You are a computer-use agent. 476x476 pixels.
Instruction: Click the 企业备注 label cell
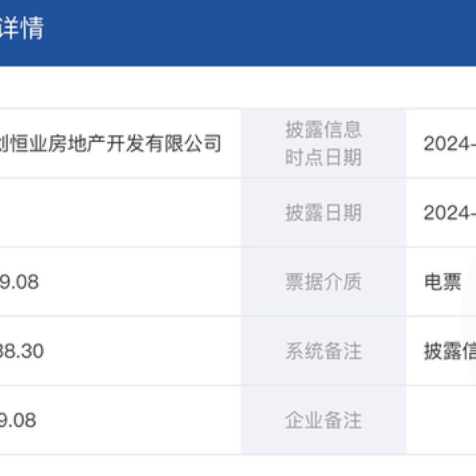coord(324,420)
